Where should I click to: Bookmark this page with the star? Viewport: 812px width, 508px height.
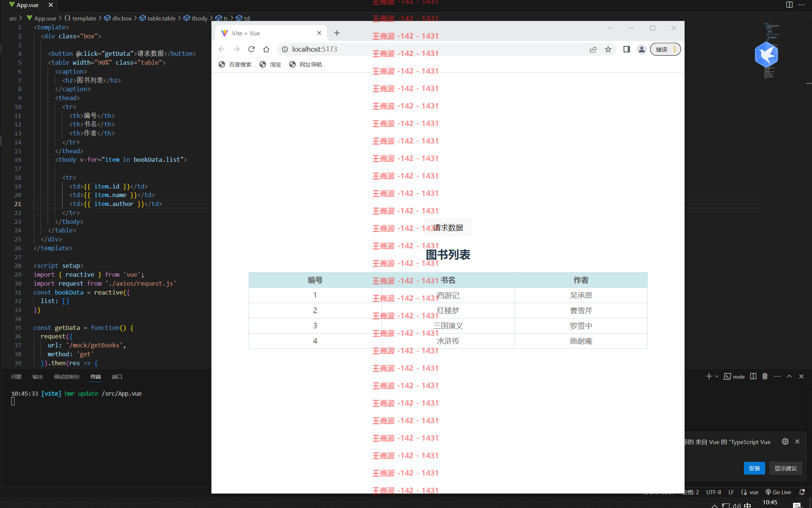[x=608, y=49]
